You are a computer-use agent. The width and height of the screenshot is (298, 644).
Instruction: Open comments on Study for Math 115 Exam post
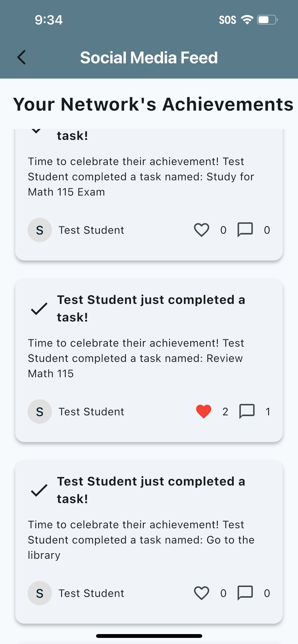click(x=245, y=230)
